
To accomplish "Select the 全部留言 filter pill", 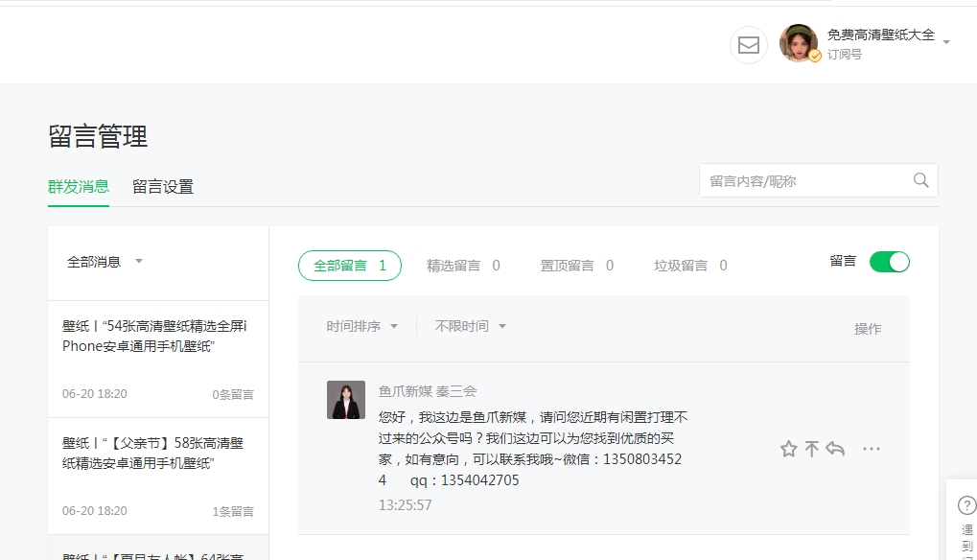I will [350, 266].
